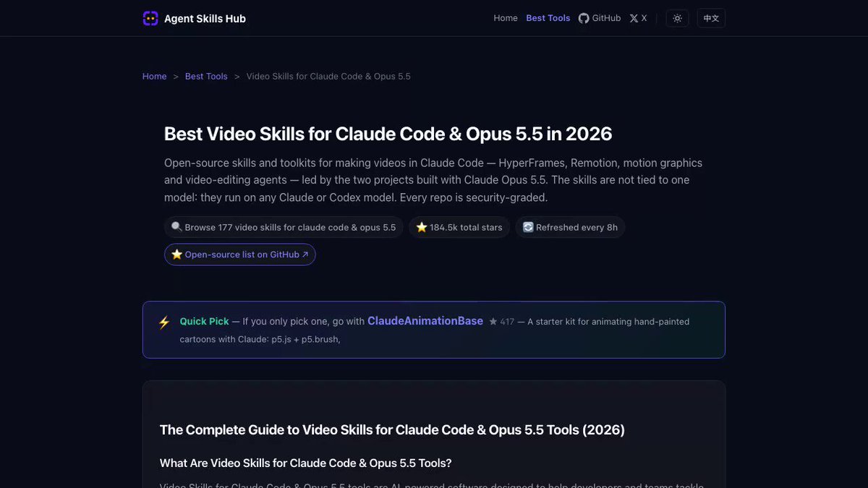Viewport: 868px width, 488px height.
Task: Click the Refreshed every 8h badge
Action: tap(570, 227)
